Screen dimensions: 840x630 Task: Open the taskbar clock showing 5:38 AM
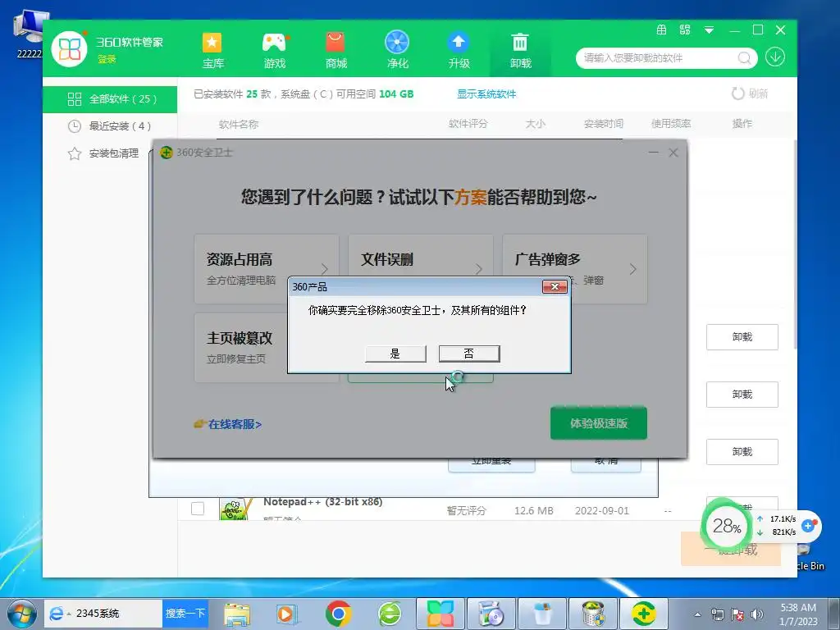pos(798,614)
